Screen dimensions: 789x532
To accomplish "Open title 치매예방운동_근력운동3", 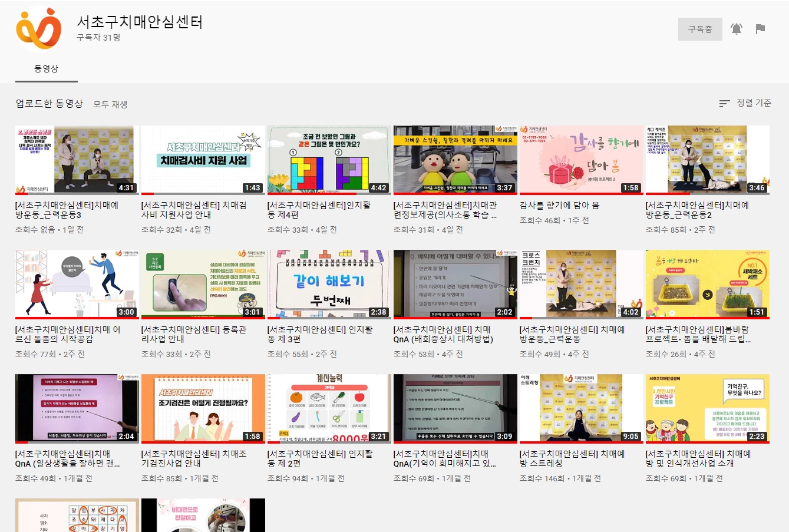I will point(67,210).
